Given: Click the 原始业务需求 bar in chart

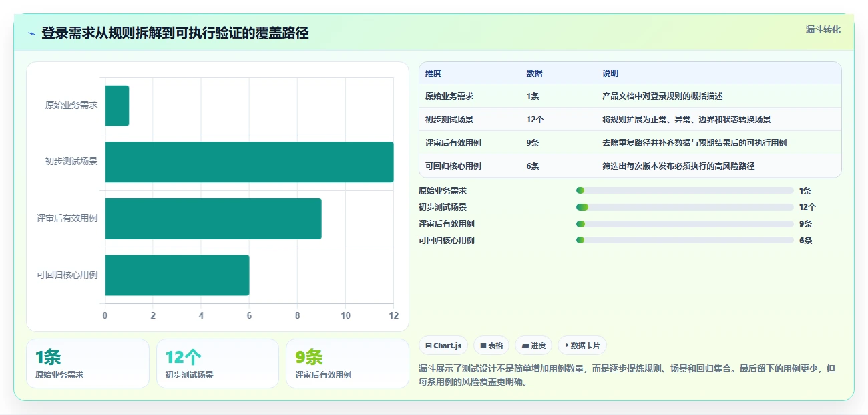Looking at the screenshot, I should click(117, 106).
